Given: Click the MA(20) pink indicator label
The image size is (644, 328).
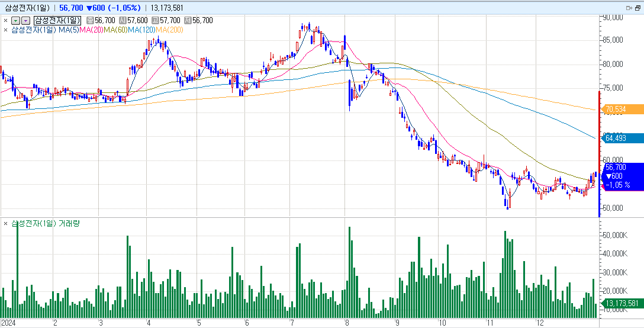Looking at the screenshot, I should [91, 30].
